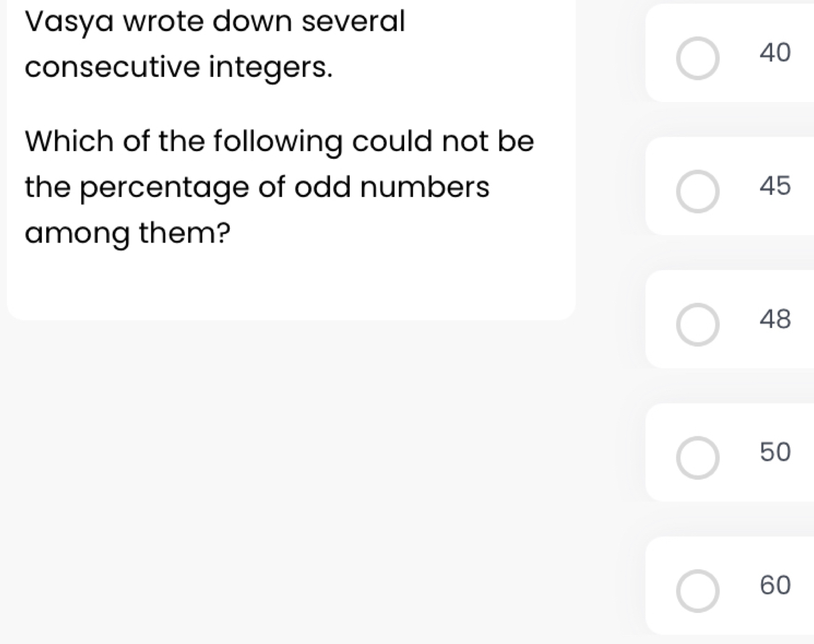Image resolution: width=814 pixels, height=644 pixels.
Task: Click the number 45 label text
Action: [x=775, y=185]
